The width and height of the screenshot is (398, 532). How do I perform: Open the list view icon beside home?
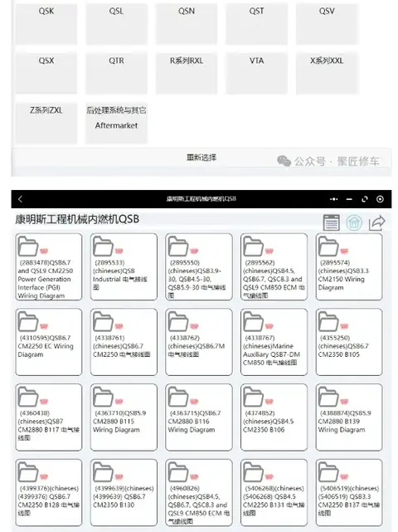click(331, 222)
